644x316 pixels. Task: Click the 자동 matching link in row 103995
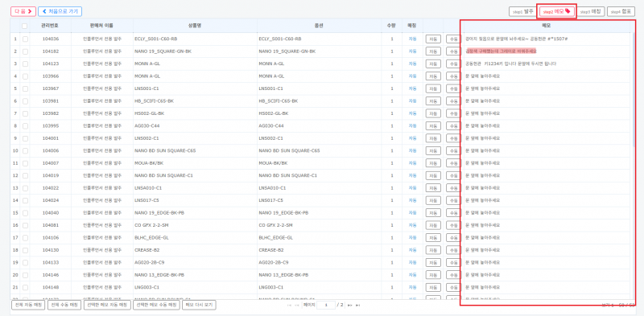coord(412,126)
